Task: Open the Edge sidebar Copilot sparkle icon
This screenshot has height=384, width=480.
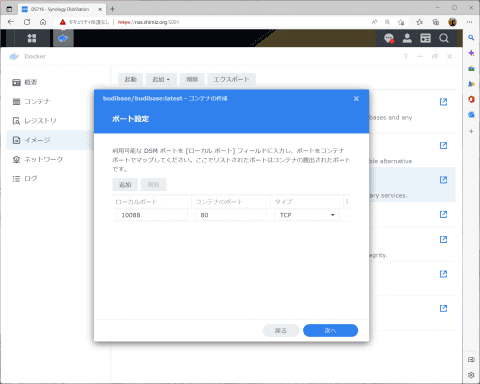Action: pyautogui.click(x=471, y=53)
